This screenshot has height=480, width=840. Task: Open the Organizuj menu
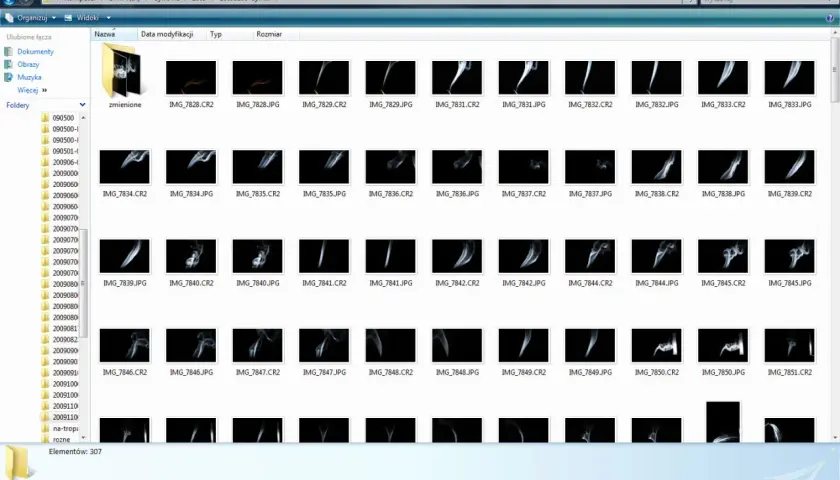[x=31, y=18]
